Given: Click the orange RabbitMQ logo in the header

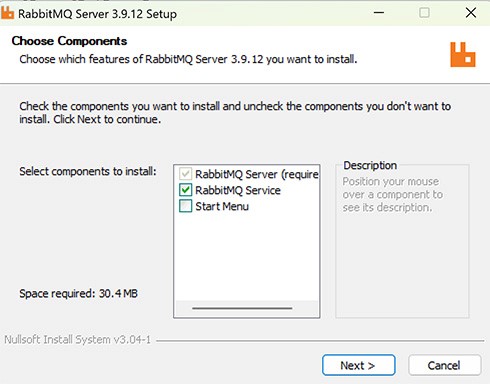Looking at the screenshot, I should [463, 55].
